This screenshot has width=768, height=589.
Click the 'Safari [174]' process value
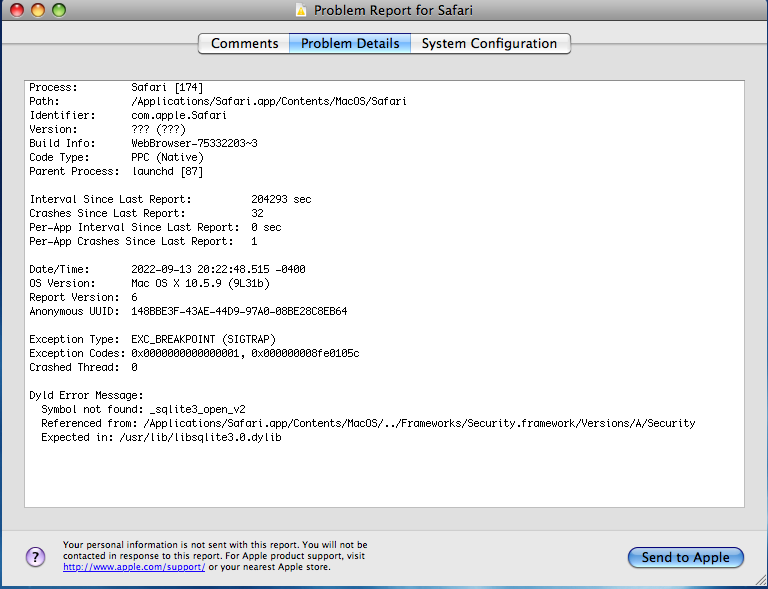[x=167, y=88]
